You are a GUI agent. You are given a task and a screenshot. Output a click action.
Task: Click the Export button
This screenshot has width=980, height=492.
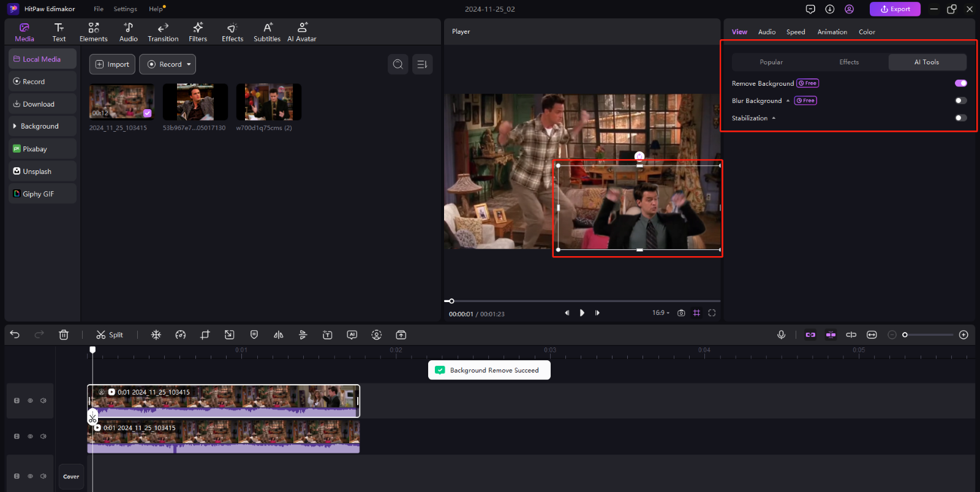click(895, 9)
